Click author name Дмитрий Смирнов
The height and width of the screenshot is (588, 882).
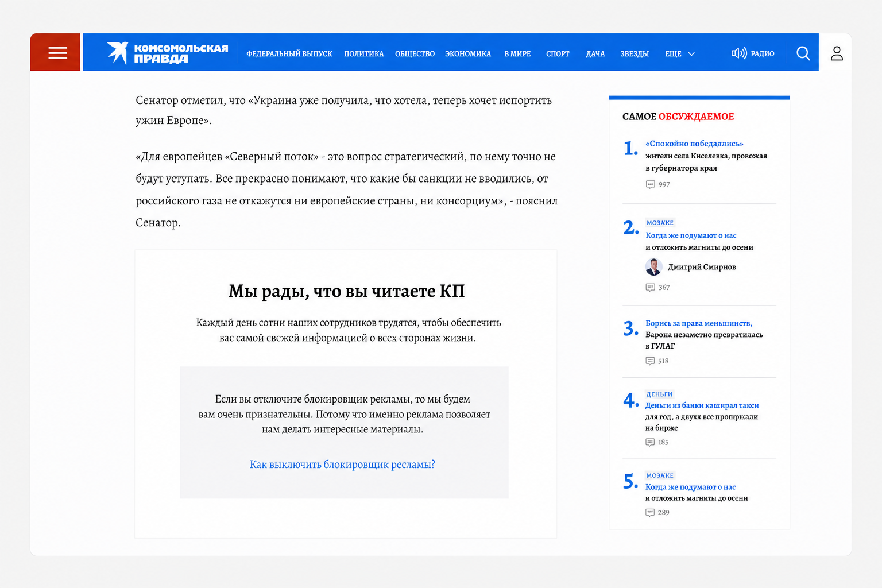coord(702,267)
